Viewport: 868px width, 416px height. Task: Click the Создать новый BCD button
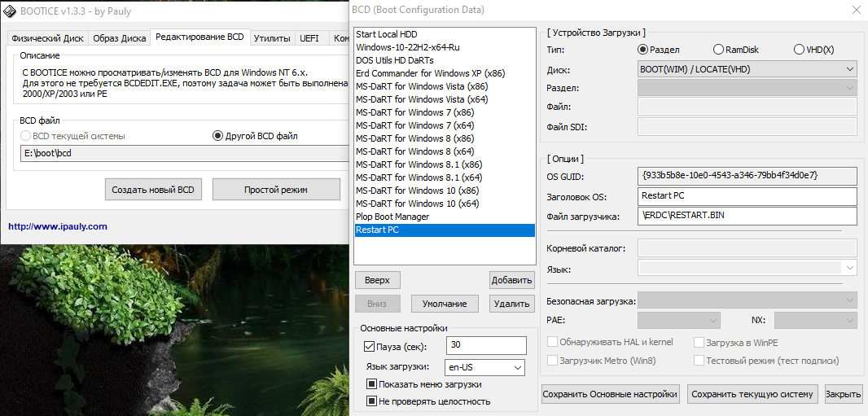[x=153, y=190]
